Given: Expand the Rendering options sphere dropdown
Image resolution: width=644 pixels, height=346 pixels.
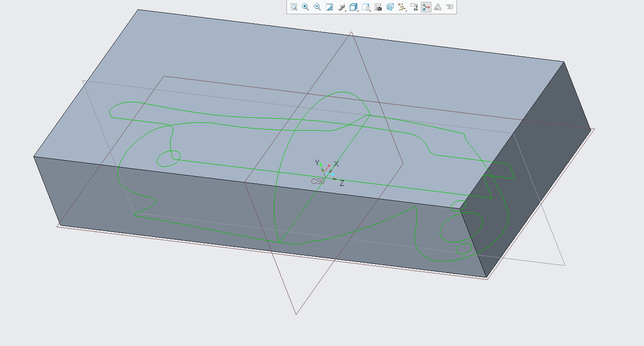Looking at the screenshot, I should 341,7.
